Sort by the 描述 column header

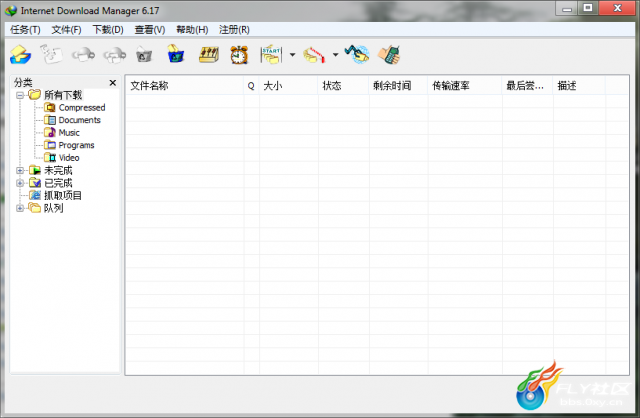click(579, 86)
